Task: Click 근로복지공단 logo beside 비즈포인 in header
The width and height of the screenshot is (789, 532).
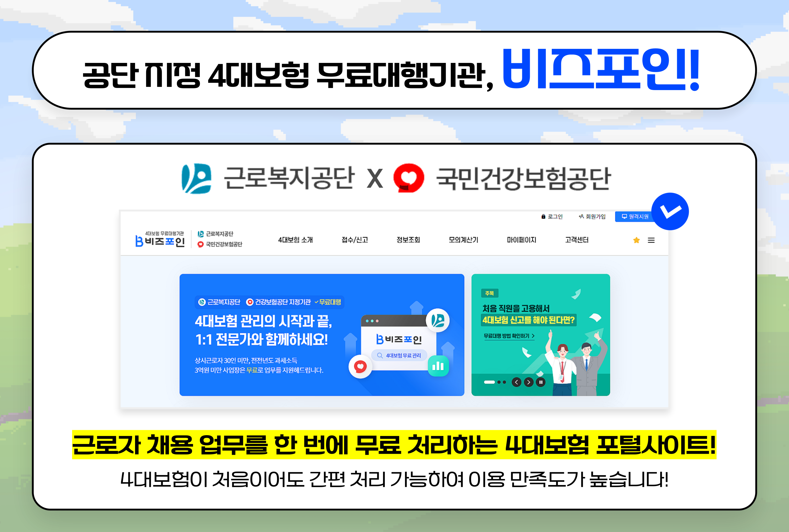Action: [216, 234]
